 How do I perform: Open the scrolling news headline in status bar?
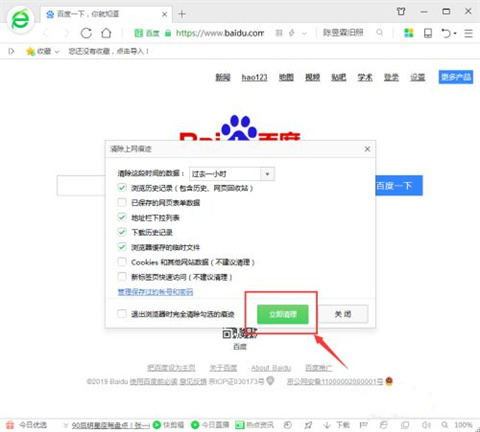click(x=111, y=425)
